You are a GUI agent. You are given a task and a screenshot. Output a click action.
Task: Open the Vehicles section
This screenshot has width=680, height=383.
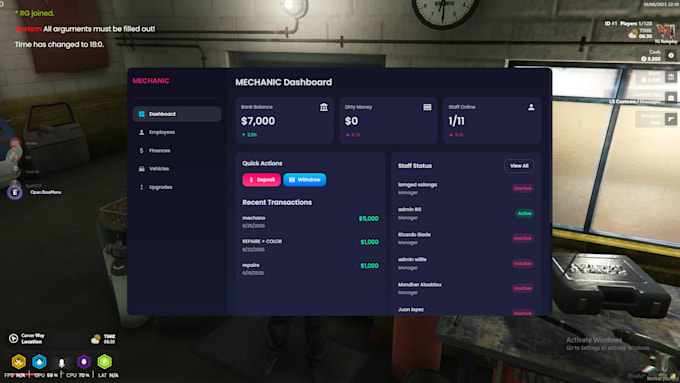click(177, 169)
